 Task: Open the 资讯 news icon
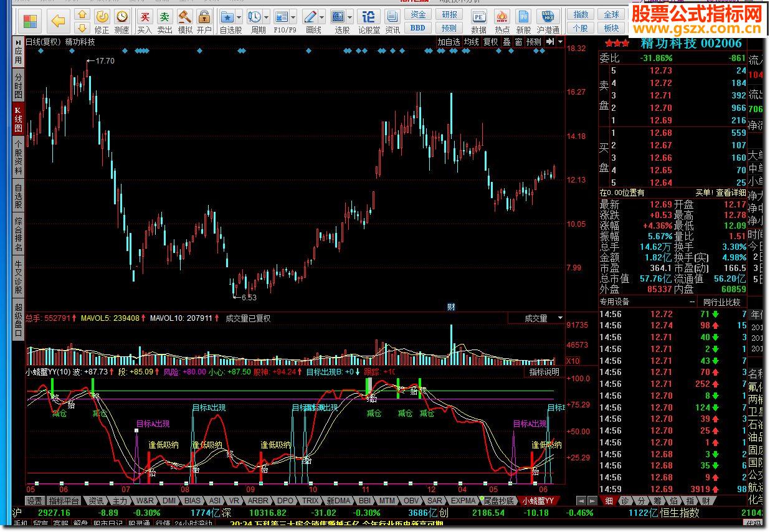coord(392,22)
